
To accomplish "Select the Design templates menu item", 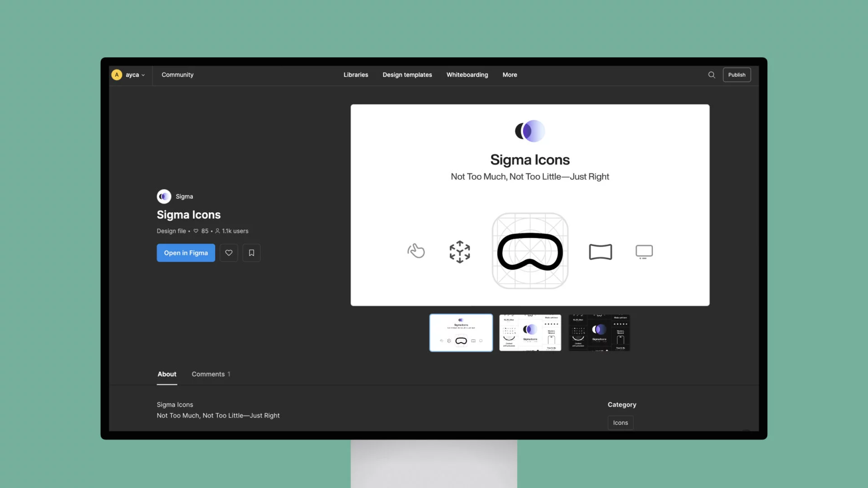I will (407, 75).
